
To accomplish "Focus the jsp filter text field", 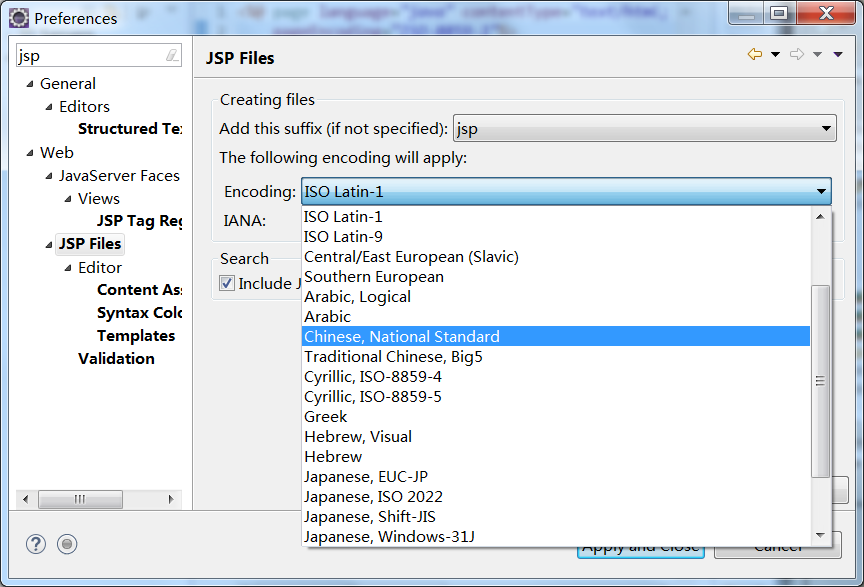I will [x=91, y=56].
